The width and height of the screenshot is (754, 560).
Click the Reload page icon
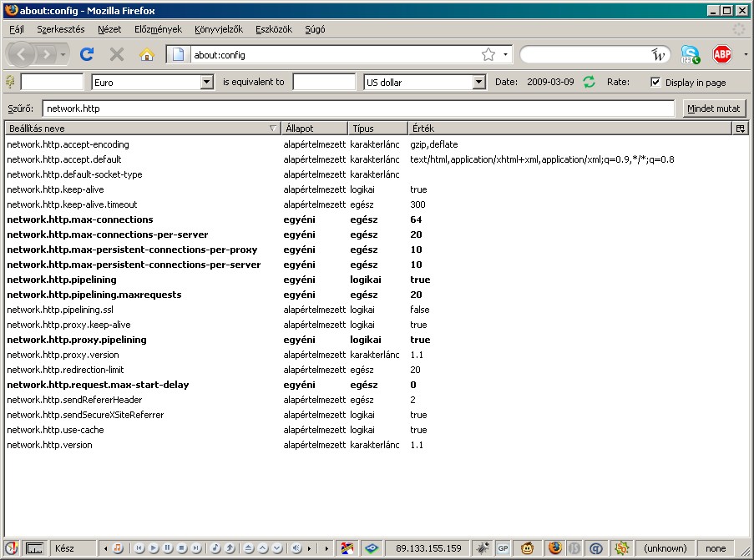point(87,54)
